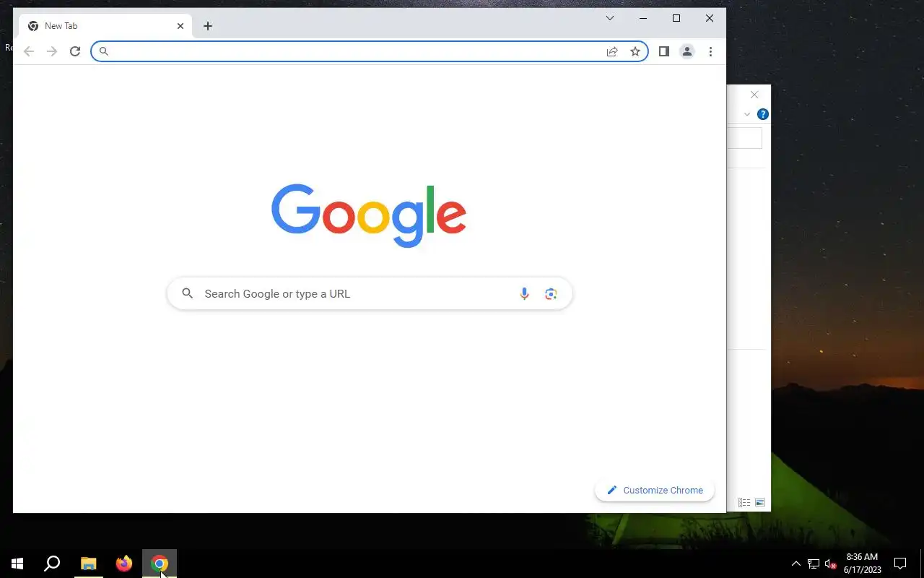Viewport: 924px width, 578px height.
Task: Close the background Explorer window
Action: click(754, 95)
